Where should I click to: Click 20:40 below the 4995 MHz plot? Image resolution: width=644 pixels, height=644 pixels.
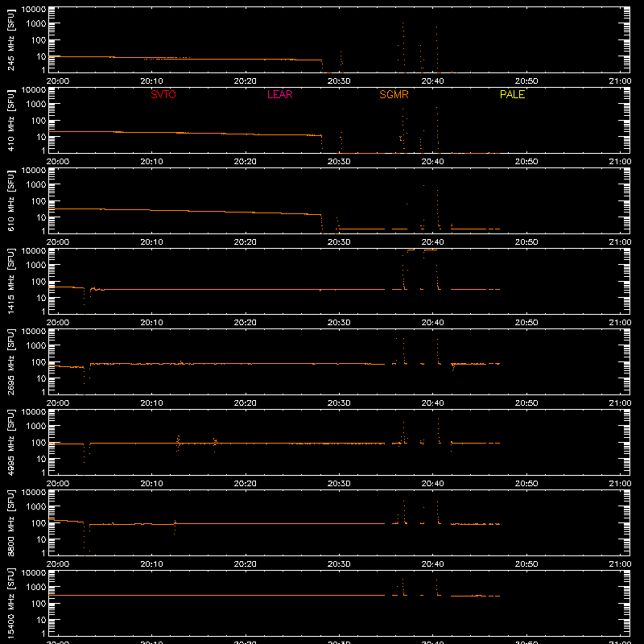[x=432, y=484]
